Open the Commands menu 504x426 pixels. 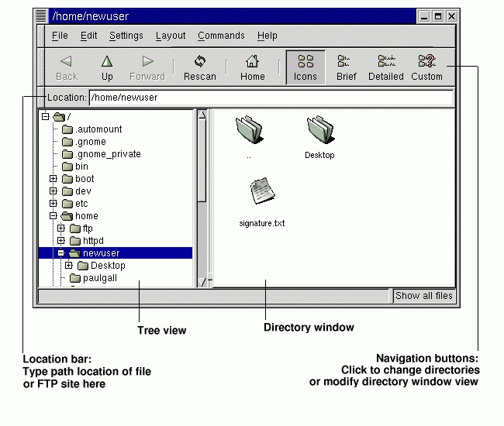[221, 36]
